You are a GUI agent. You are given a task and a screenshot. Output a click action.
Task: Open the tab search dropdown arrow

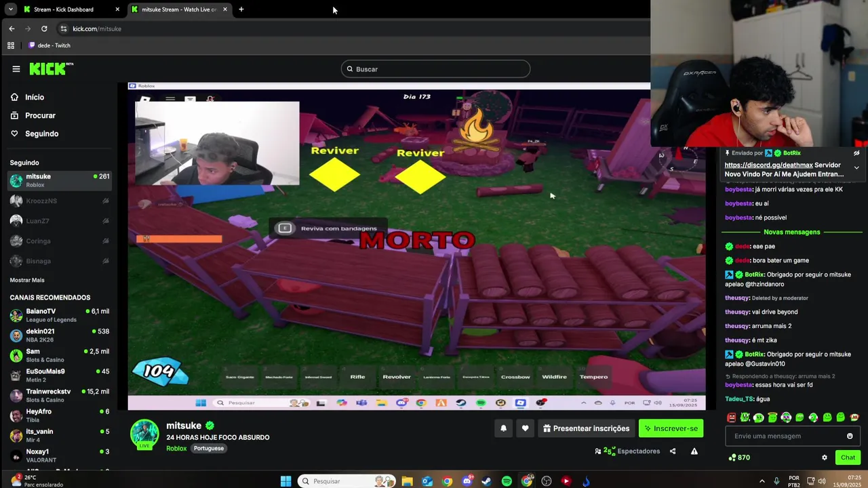click(x=11, y=9)
